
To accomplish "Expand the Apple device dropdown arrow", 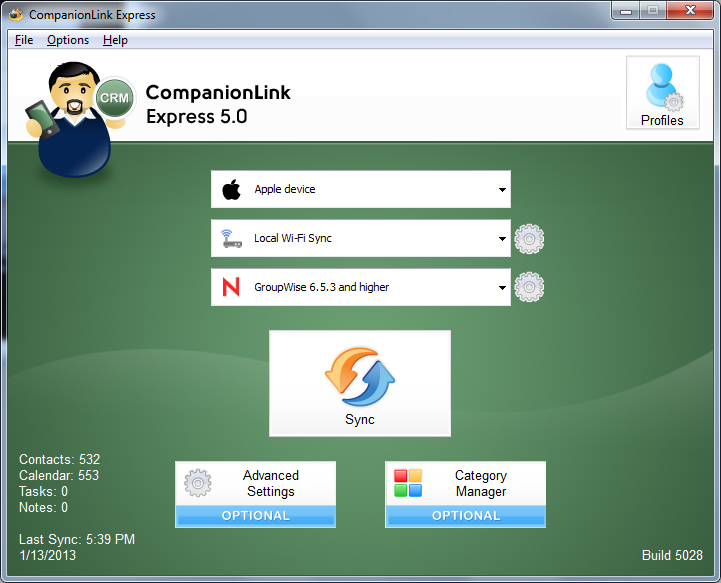I will point(501,189).
